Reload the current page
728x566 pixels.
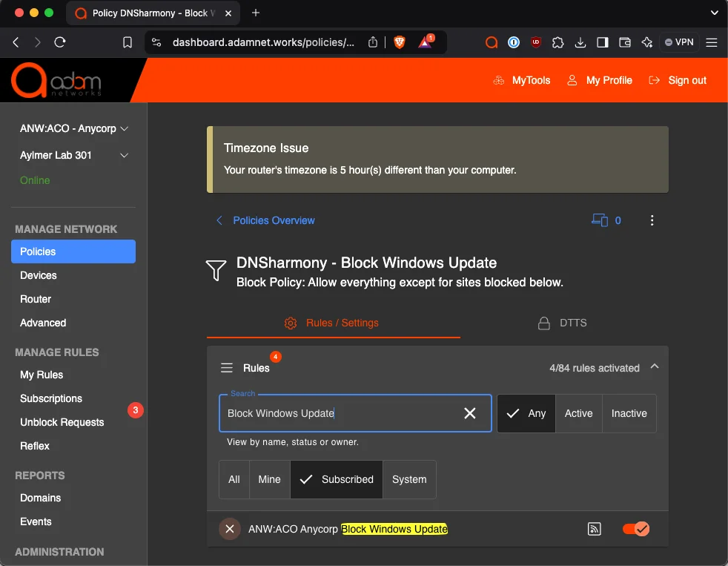60,42
